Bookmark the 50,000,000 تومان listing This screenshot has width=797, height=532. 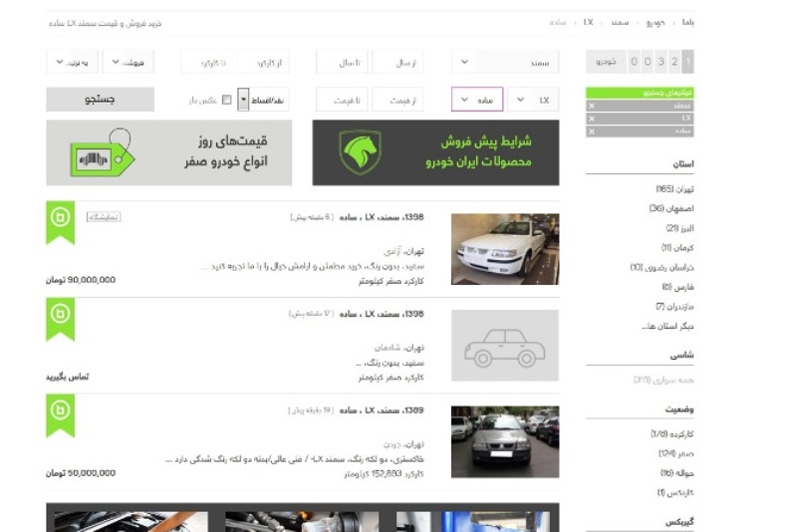[x=61, y=414]
